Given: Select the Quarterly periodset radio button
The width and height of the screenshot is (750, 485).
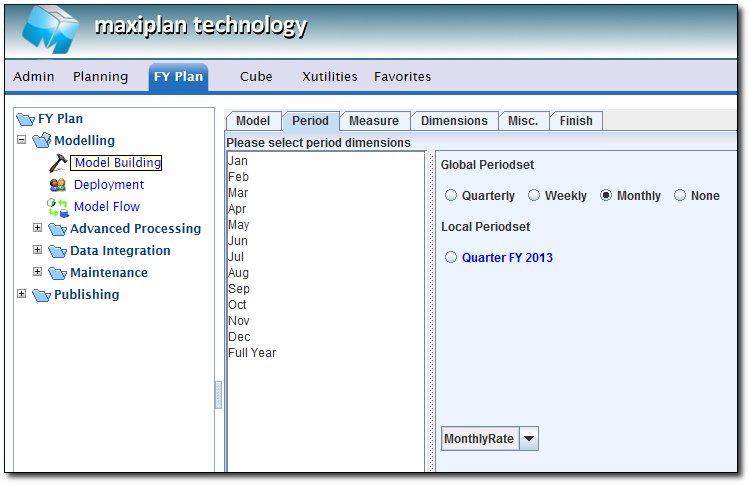Looking at the screenshot, I should coord(450,196).
